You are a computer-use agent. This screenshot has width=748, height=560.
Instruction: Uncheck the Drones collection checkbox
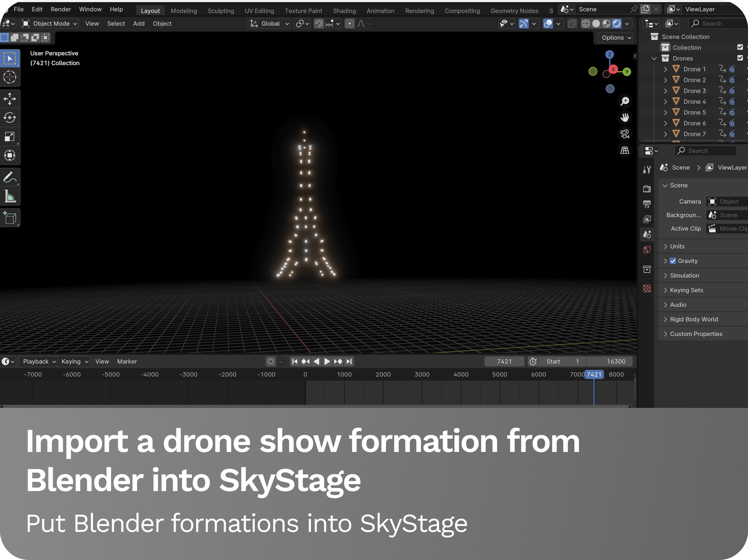[x=740, y=58]
